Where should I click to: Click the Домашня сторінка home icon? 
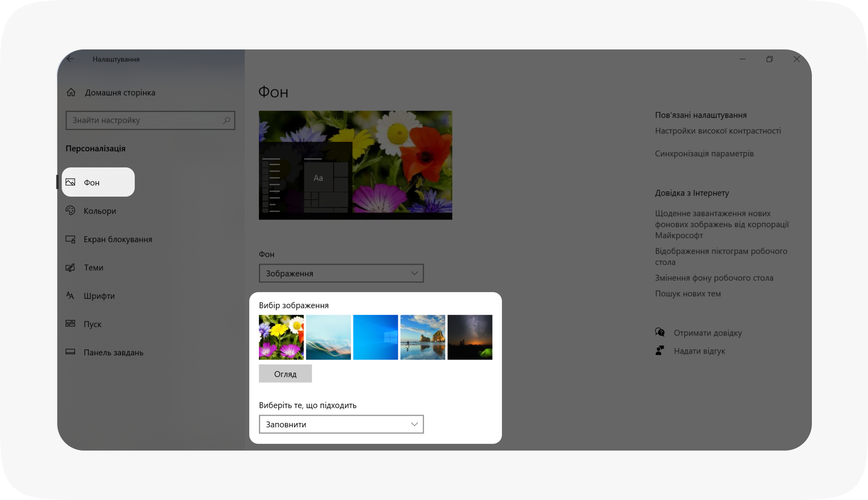(71, 93)
